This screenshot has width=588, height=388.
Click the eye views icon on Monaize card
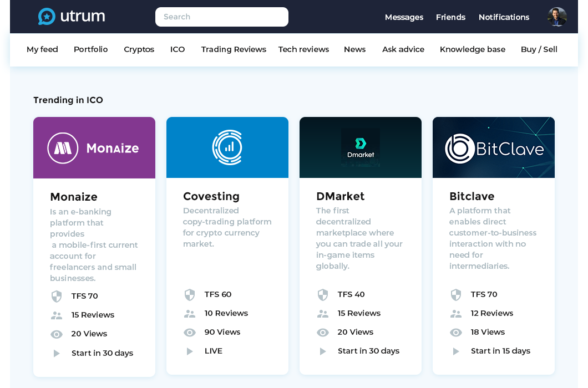click(57, 334)
